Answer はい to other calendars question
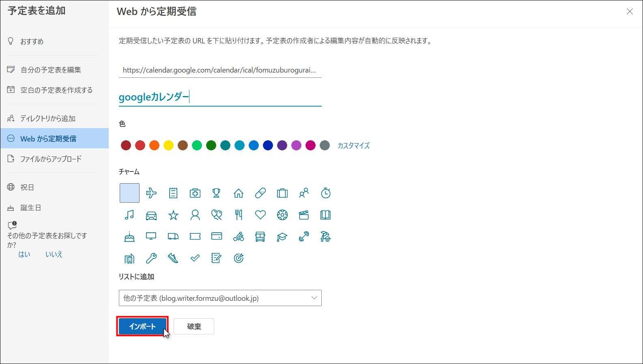Viewport: 643px width, 364px height. coord(24,254)
